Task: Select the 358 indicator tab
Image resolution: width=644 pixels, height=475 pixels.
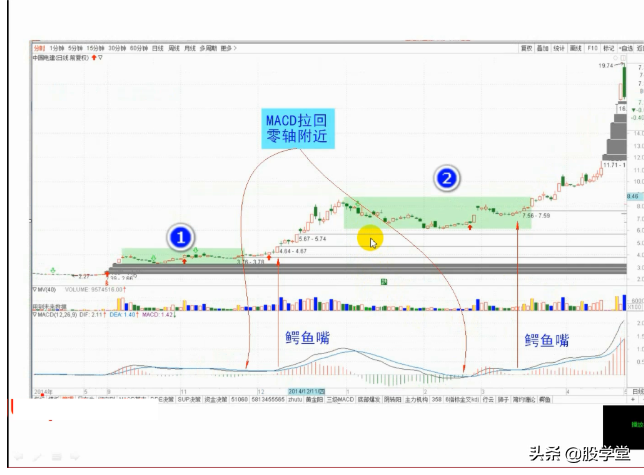Action: tap(436, 399)
